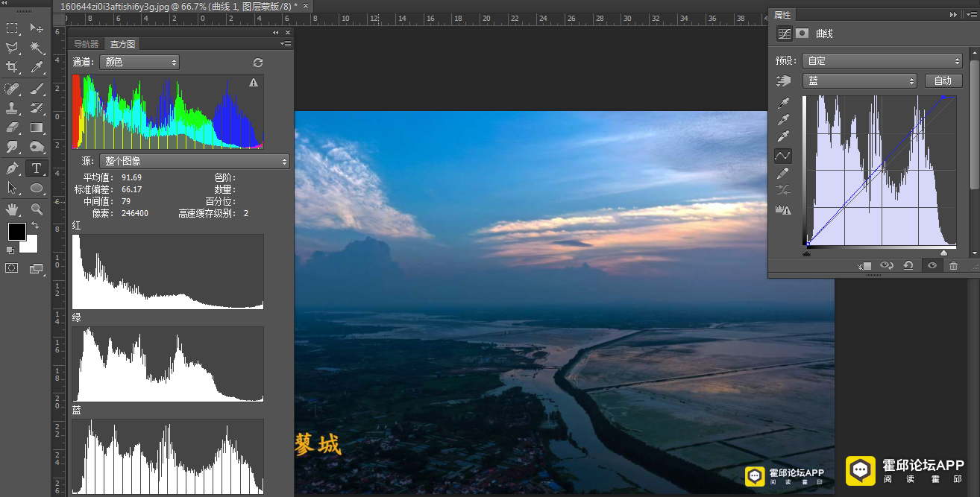Close the open document tab

click(305, 5)
